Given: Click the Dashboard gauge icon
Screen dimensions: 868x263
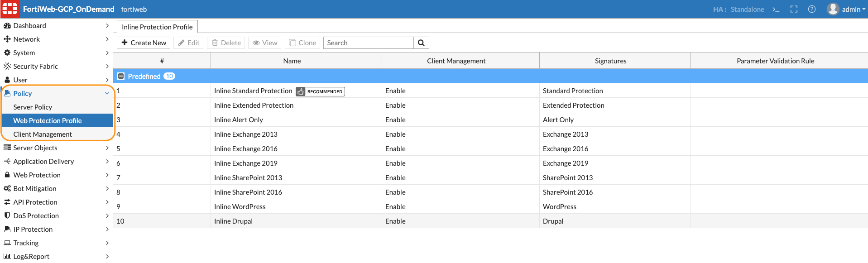Looking at the screenshot, I should (7, 26).
